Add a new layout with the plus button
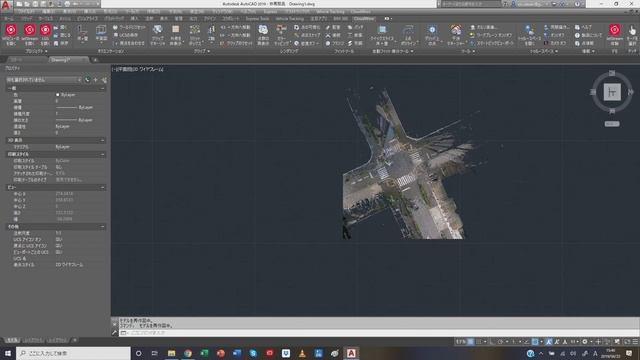This screenshot has height=360, width=640. point(75,340)
